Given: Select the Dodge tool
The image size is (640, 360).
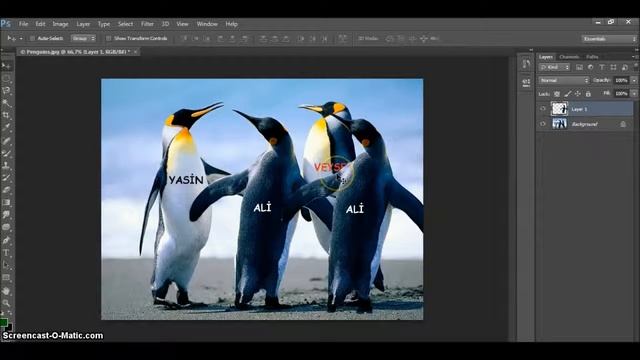Looking at the screenshot, I should point(6,227).
